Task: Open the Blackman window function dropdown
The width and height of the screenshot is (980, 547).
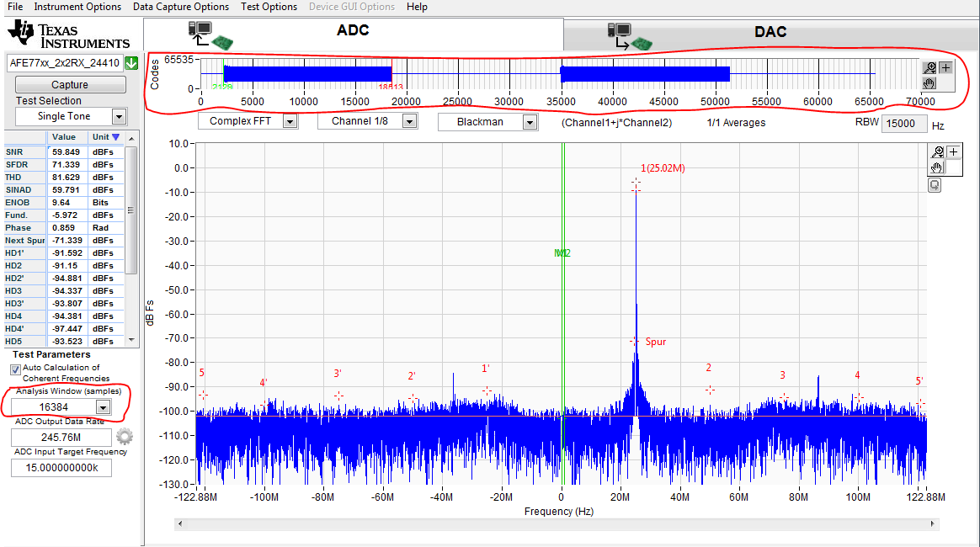Action: pyautogui.click(x=530, y=120)
